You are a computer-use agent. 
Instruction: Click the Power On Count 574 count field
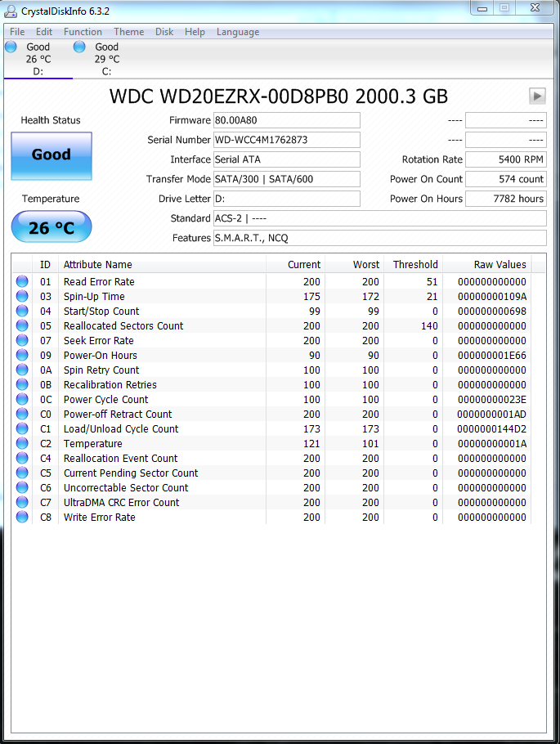[506, 179]
